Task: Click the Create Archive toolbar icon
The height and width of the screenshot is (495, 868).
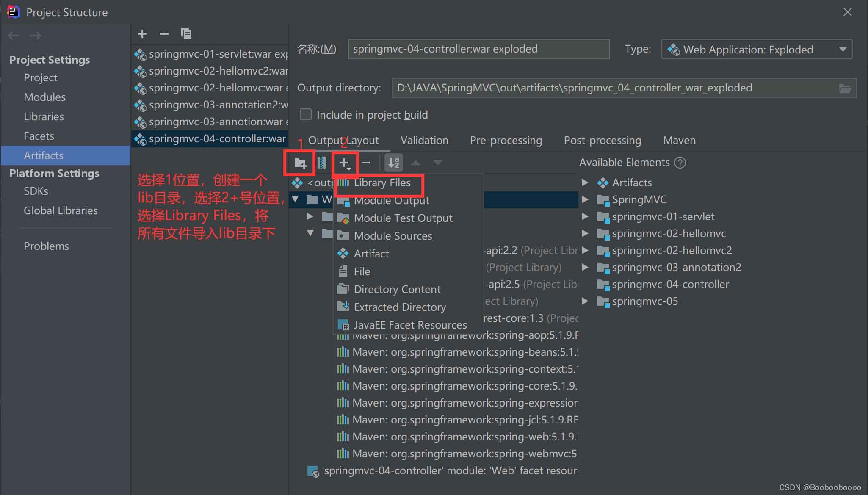Action: tap(322, 163)
